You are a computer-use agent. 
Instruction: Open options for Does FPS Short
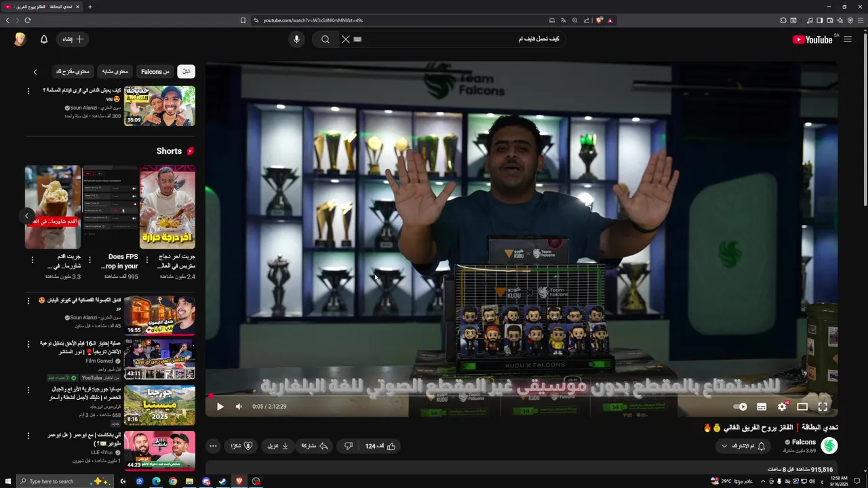pos(90,260)
